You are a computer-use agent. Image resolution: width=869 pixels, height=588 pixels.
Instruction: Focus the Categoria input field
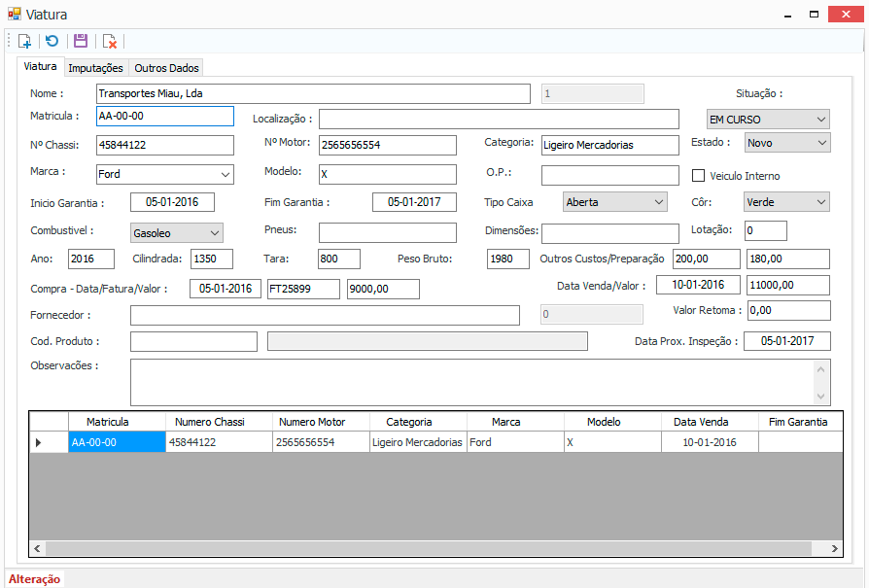point(610,145)
